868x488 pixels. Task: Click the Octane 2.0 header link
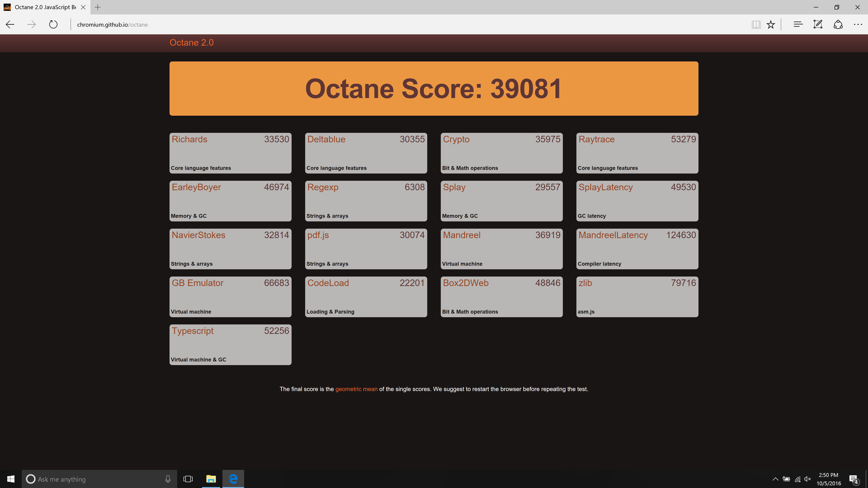tap(191, 42)
